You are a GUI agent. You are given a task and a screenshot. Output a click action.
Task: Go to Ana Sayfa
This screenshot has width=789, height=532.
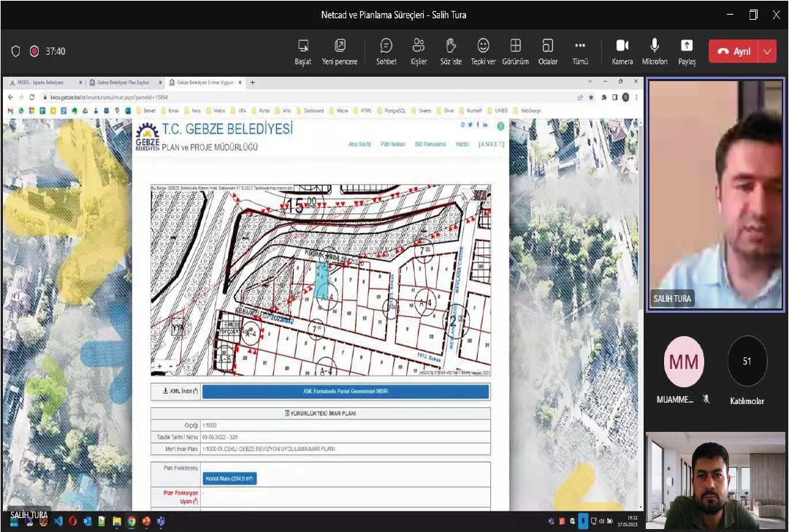pyautogui.click(x=359, y=145)
